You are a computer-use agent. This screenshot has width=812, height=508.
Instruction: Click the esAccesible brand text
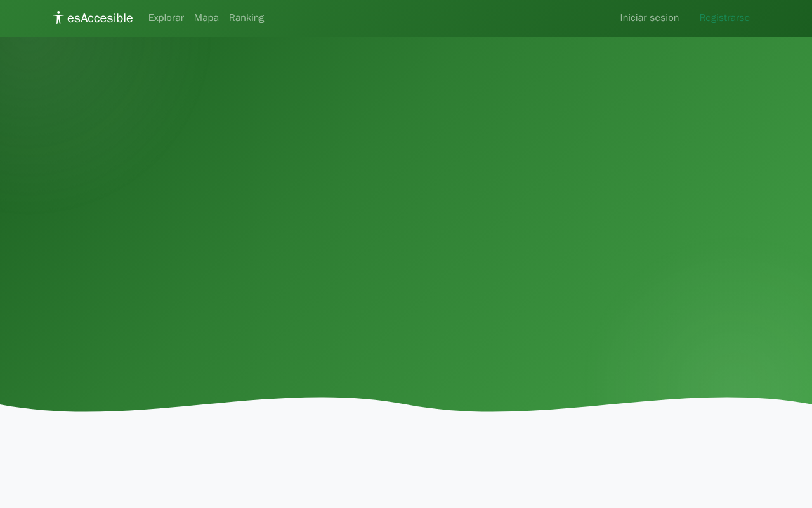click(x=100, y=18)
